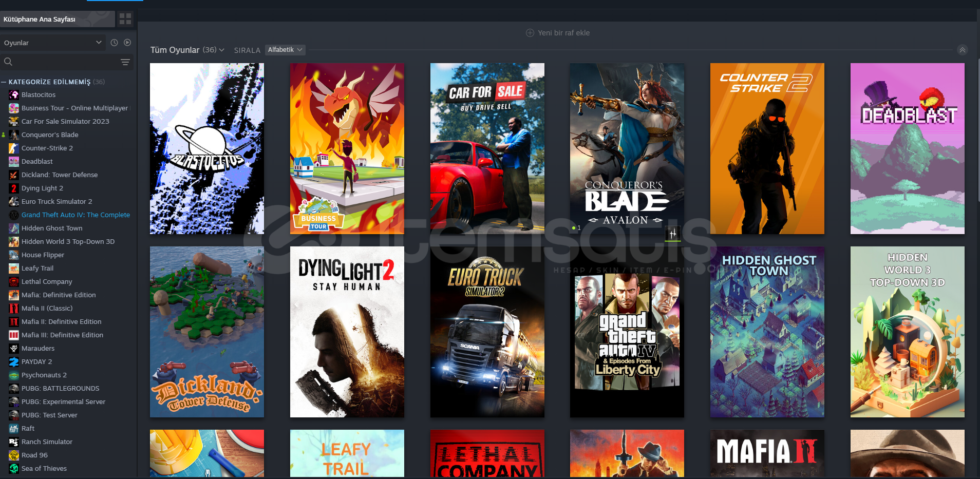Screen dimensions: 980x479
Task: Open the Car For Sale cover art
Action: click(x=487, y=148)
